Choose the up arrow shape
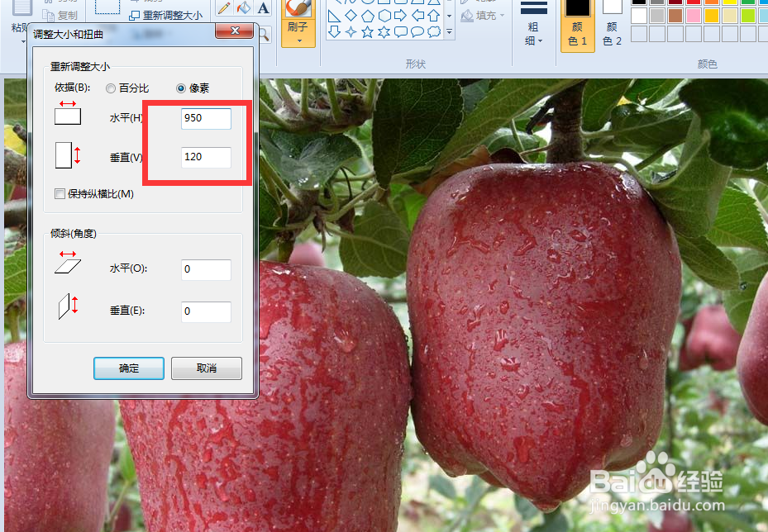The width and height of the screenshot is (768, 532). 433,16
